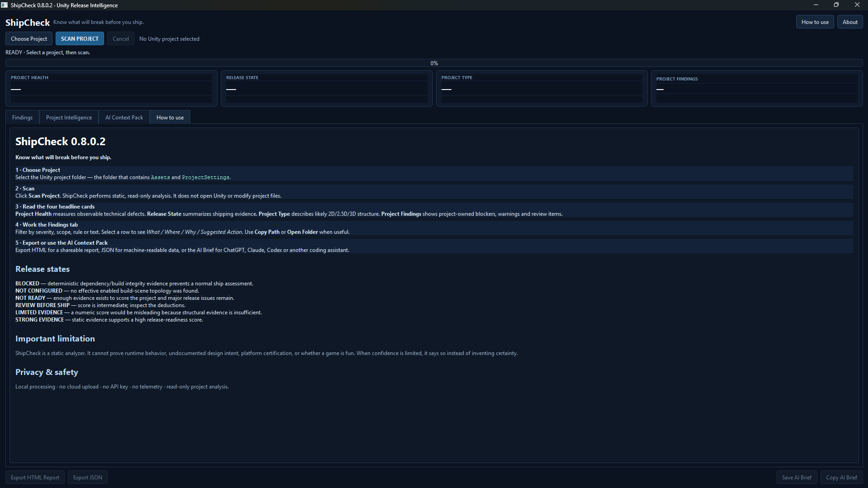This screenshot has width=868, height=488.
Task: Open How to use from top-right header
Action: point(815,22)
